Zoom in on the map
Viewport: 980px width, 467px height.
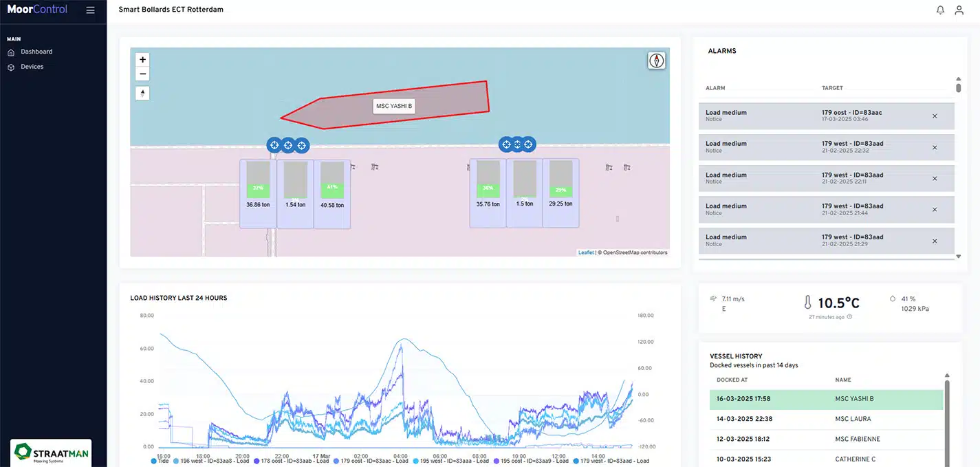[x=142, y=60]
